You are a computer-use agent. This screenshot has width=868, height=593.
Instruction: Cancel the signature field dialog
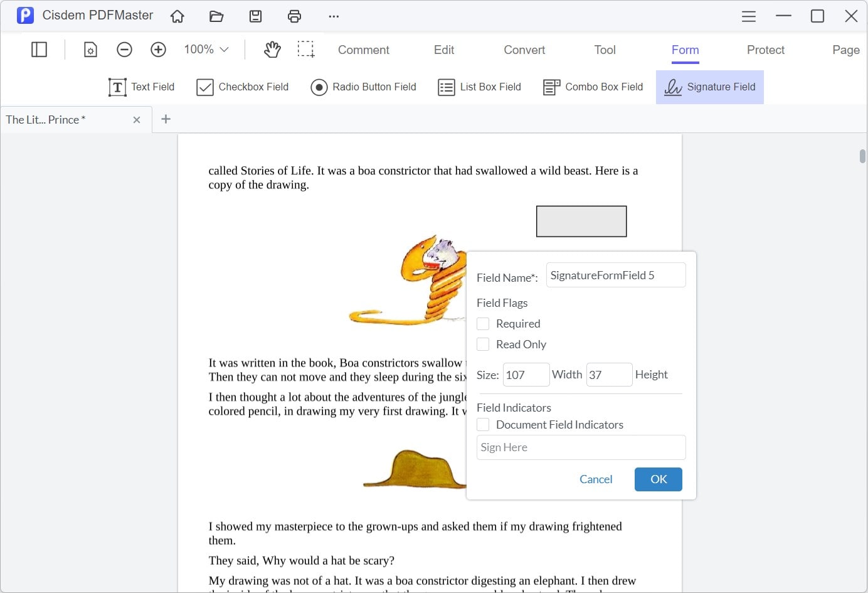pos(596,479)
